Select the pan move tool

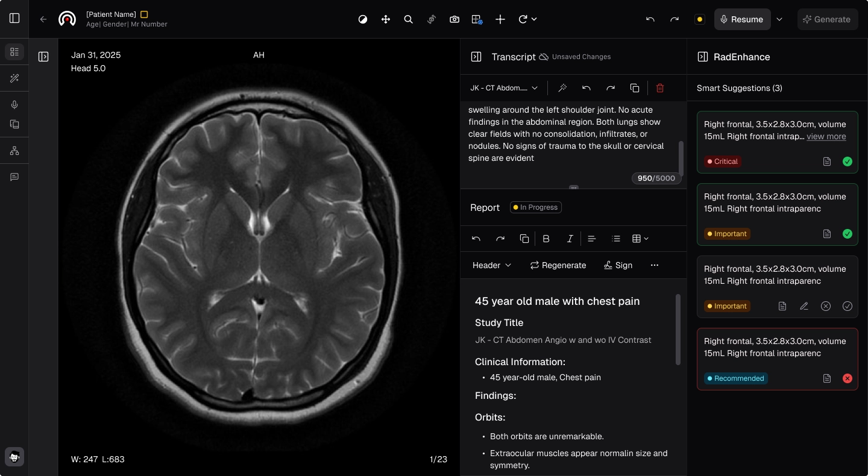pyautogui.click(x=386, y=19)
